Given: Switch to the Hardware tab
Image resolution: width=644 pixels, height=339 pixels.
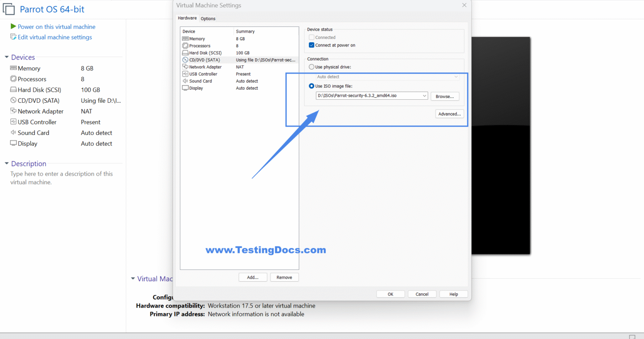Looking at the screenshot, I should (x=187, y=18).
